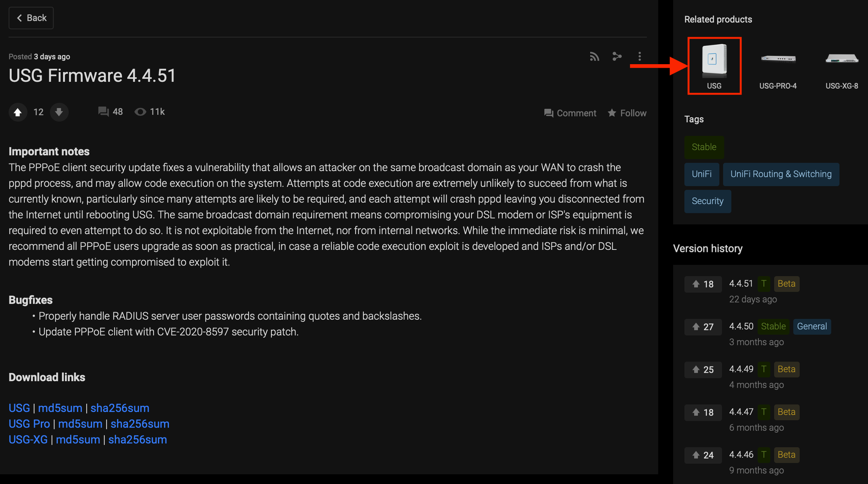Download the USG firmware link
The image size is (868, 484).
[19, 408]
